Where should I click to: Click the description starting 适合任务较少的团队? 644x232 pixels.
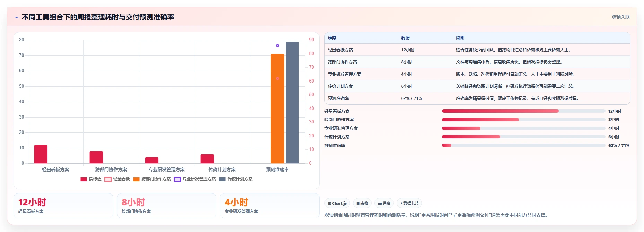[x=513, y=50]
